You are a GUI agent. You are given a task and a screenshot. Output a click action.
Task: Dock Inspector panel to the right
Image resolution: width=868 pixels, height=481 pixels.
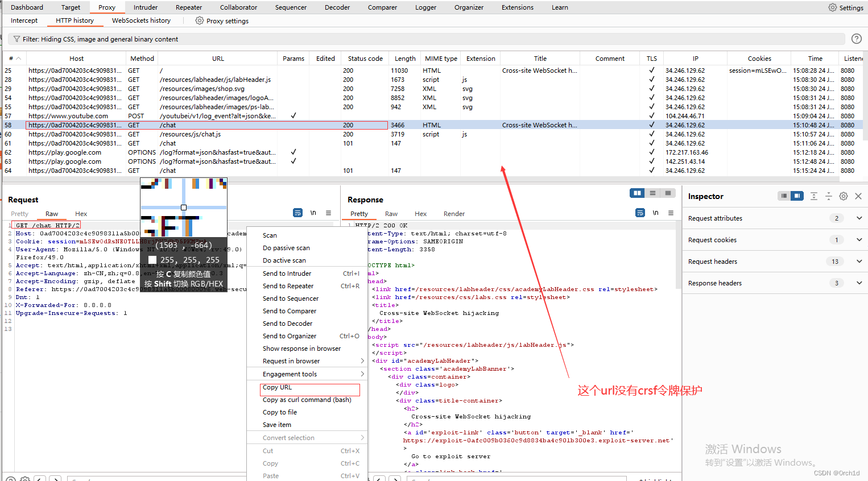click(x=797, y=196)
